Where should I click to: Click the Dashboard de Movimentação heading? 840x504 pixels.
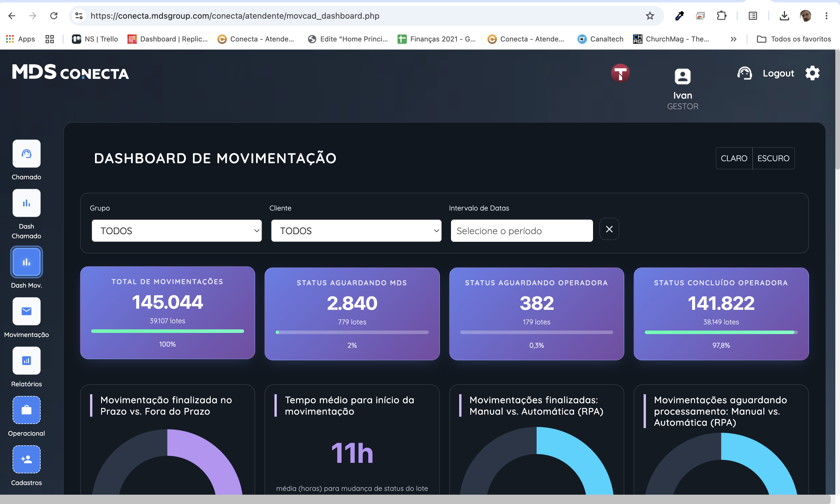tap(215, 158)
